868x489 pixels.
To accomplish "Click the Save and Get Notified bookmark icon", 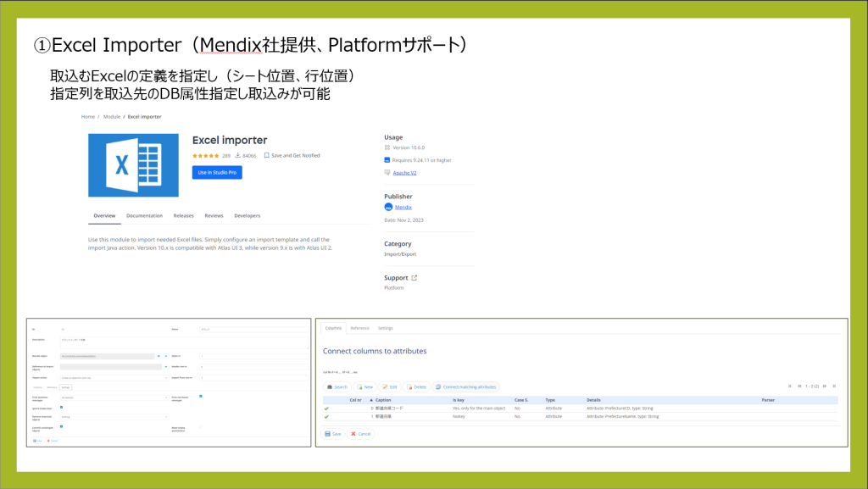I will 266,156.
